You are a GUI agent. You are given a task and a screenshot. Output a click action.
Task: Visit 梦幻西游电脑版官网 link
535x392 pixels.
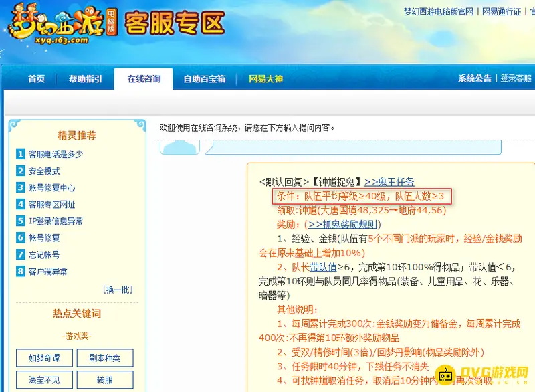(x=439, y=12)
